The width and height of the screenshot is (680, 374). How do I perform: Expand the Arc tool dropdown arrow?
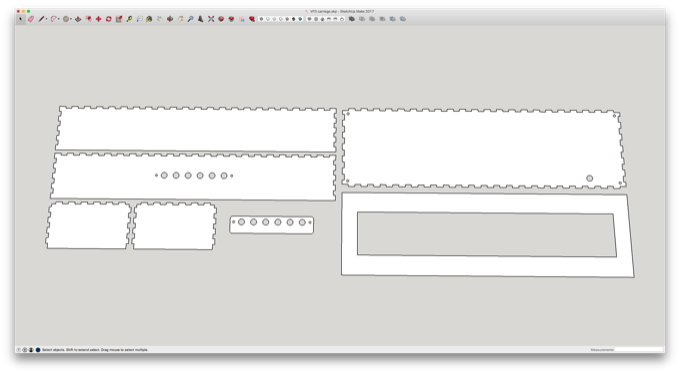pyautogui.click(x=59, y=19)
